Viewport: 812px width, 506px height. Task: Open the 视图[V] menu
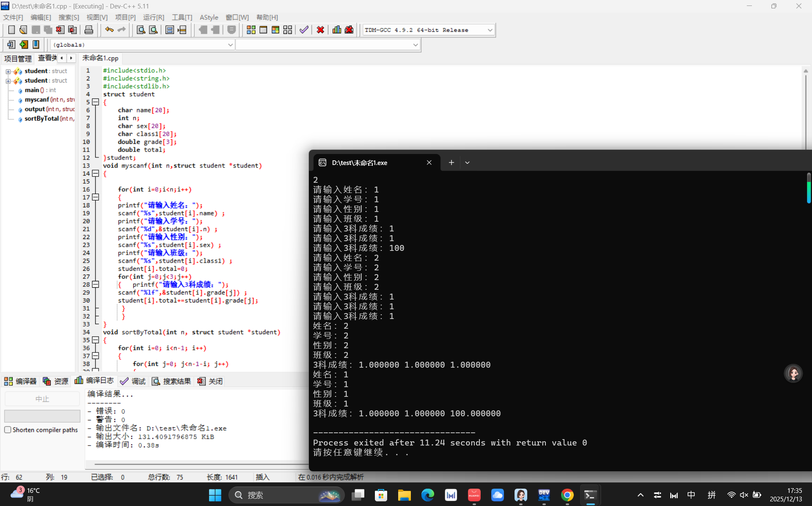pos(97,17)
